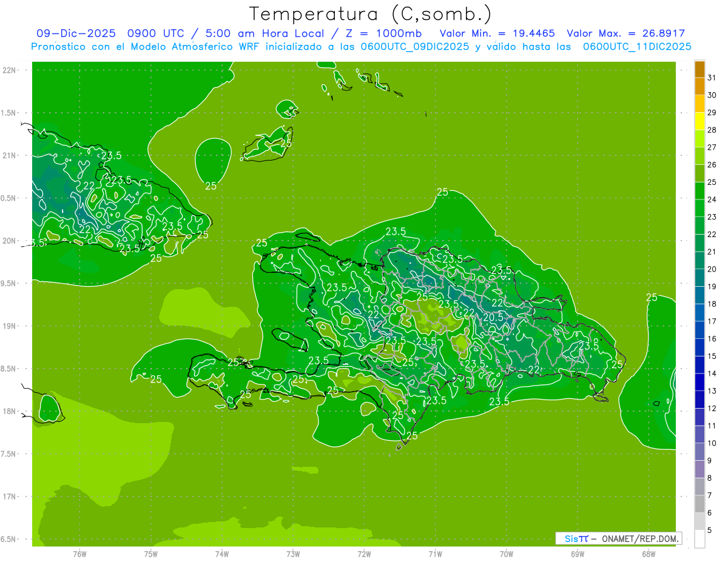Screen dimensions: 728x562
Task: Click the "70W" longitude axis label
Action: pyautogui.click(x=507, y=554)
